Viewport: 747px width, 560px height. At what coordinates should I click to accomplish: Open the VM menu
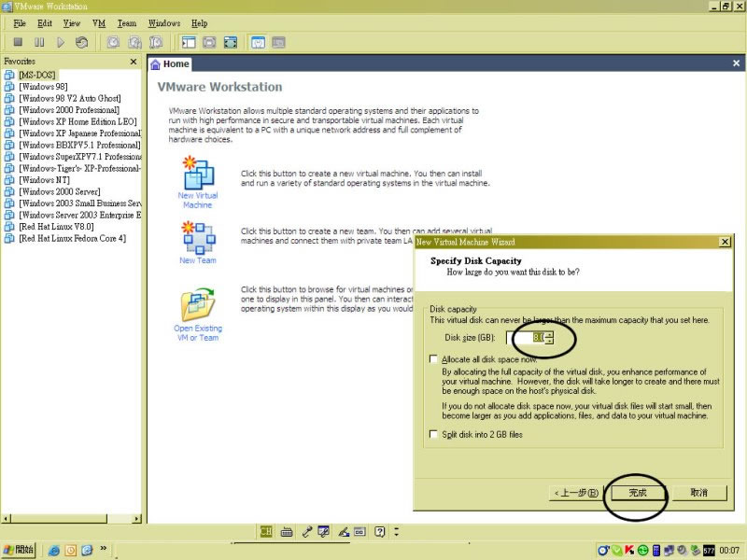pos(99,23)
